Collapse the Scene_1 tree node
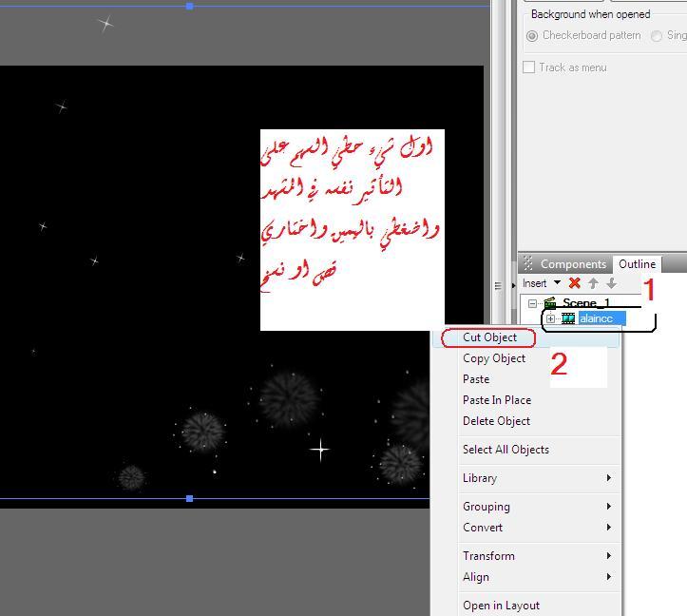The width and height of the screenshot is (687, 616). click(533, 303)
